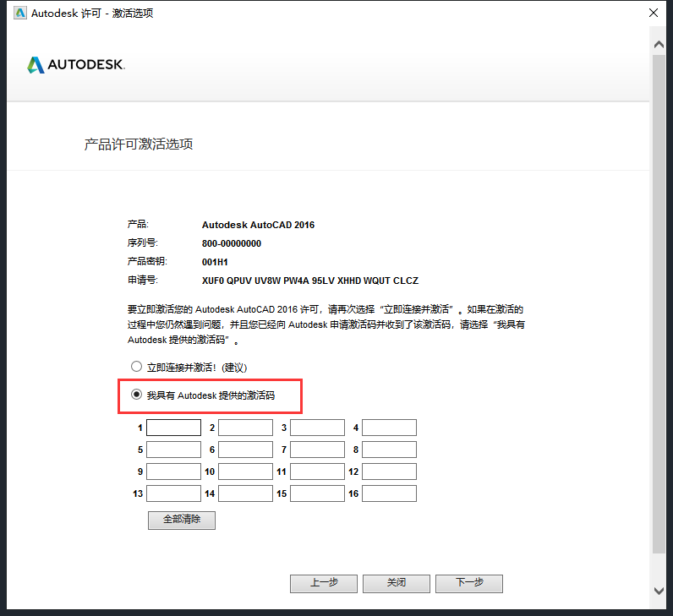Click activation code field 16
The width and height of the screenshot is (673, 616).
pos(389,493)
